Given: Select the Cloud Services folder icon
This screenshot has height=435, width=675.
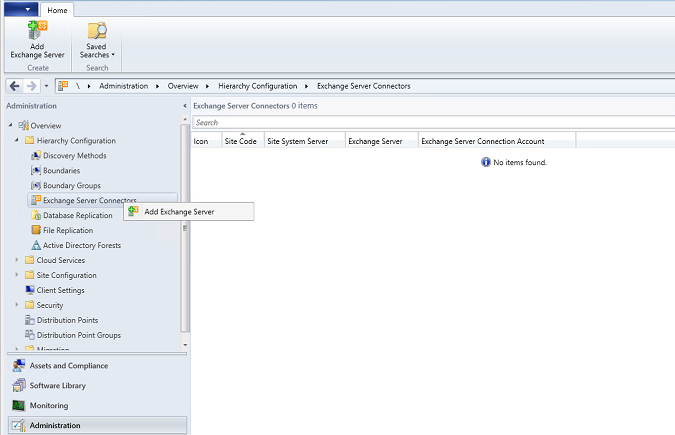Looking at the screenshot, I should click(x=30, y=260).
